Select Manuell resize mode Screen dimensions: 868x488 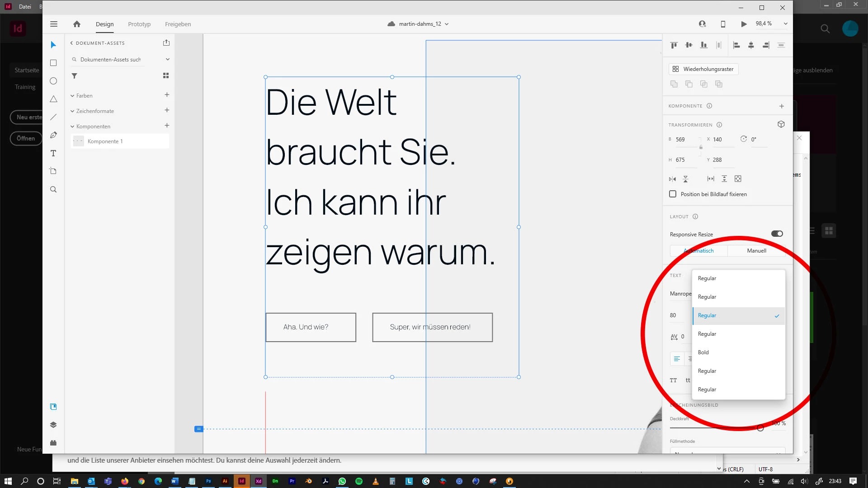click(756, 251)
